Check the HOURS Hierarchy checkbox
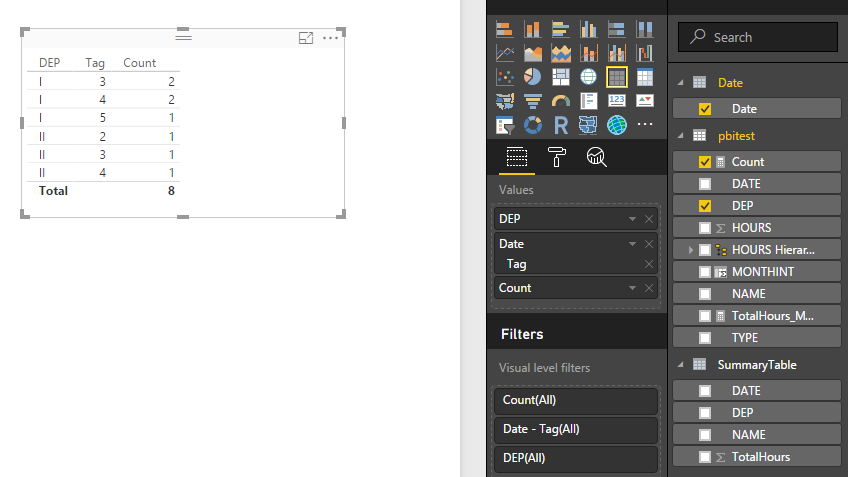 coord(705,250)
